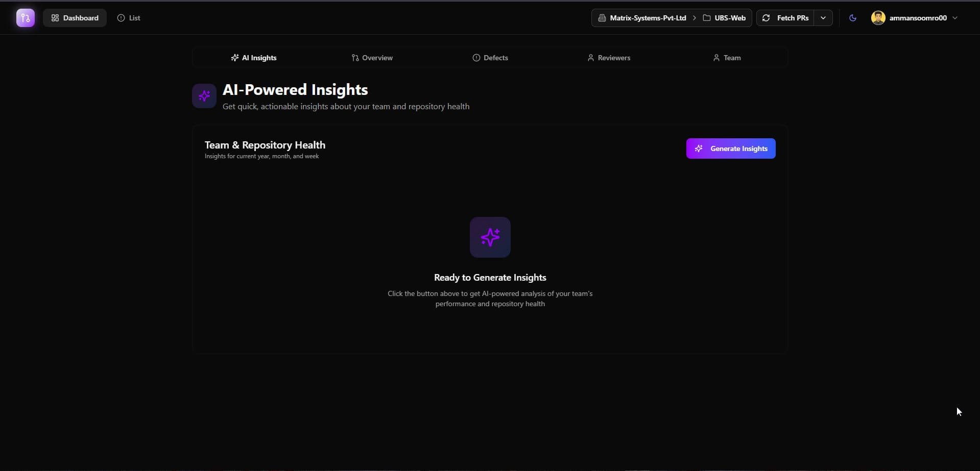Viewport: 980px width, 471px height.
Task: Click the app logo in the top-left corner
Action: [26, 18]
